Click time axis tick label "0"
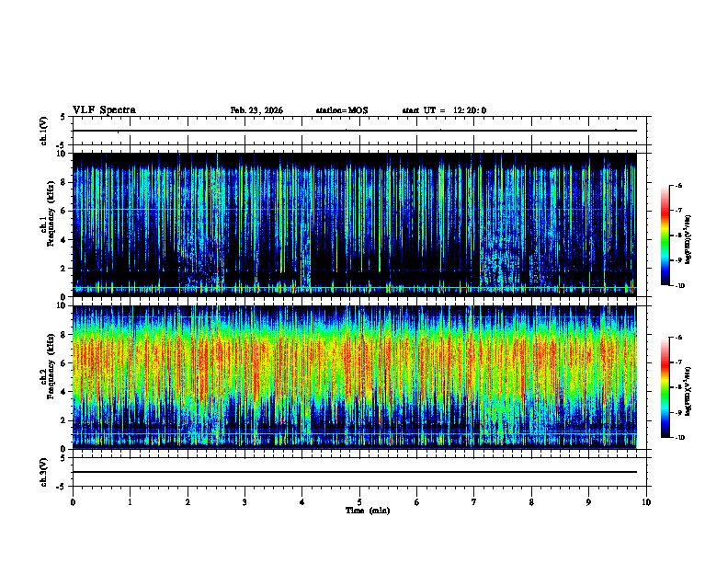Screen dimensions: 728x563 [x=73, y=502]
